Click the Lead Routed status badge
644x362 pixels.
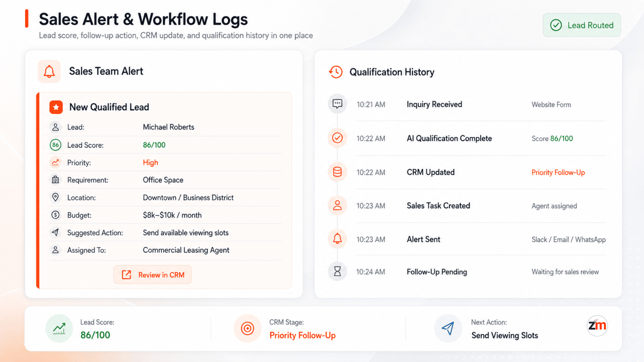pos(582,25)
